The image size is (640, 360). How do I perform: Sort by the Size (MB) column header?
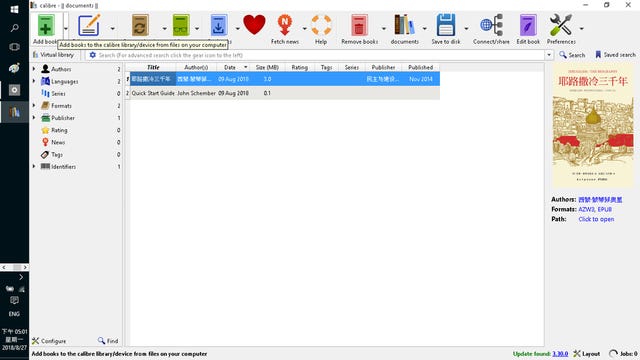click(267, 67)
